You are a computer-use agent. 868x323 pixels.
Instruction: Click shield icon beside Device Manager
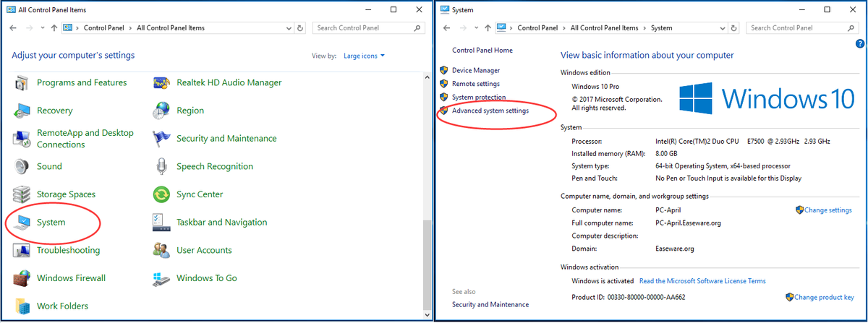(x=444, y=70)
